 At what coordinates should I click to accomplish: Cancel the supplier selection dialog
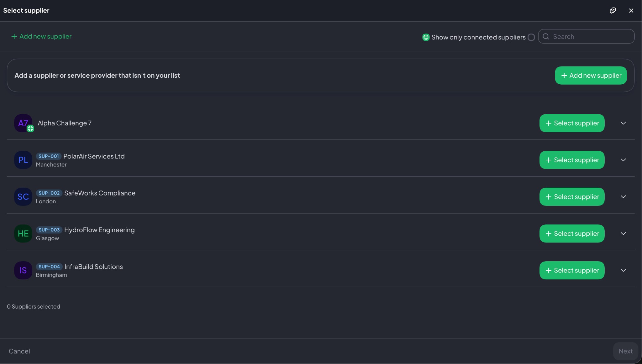[x=19, y=351]
